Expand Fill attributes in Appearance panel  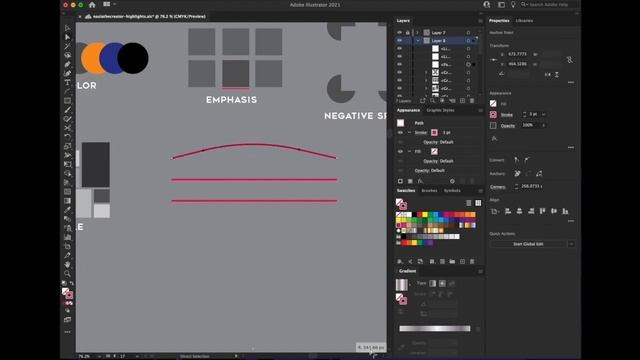409,151
